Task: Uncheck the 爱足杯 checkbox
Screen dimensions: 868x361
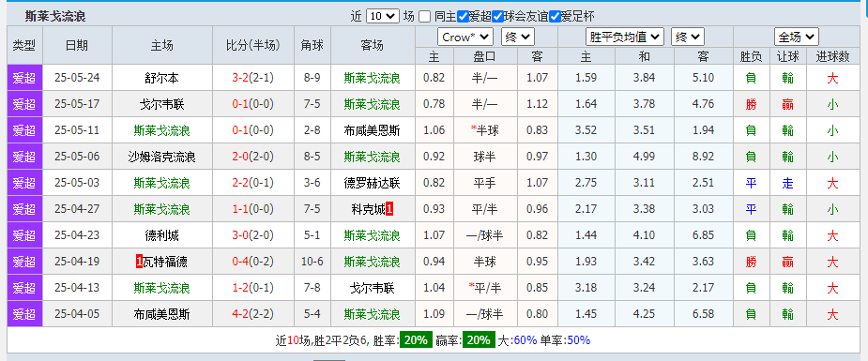Action: tap(555, 17)
